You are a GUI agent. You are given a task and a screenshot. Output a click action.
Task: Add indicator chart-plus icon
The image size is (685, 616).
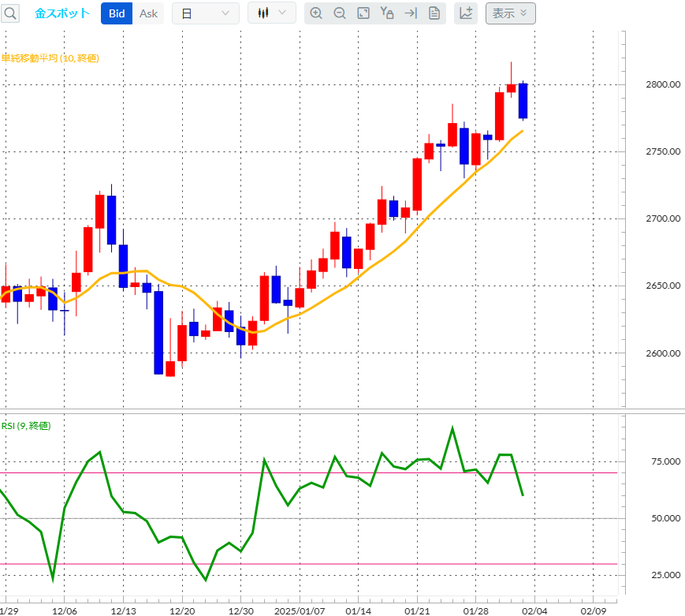point(466,13)
